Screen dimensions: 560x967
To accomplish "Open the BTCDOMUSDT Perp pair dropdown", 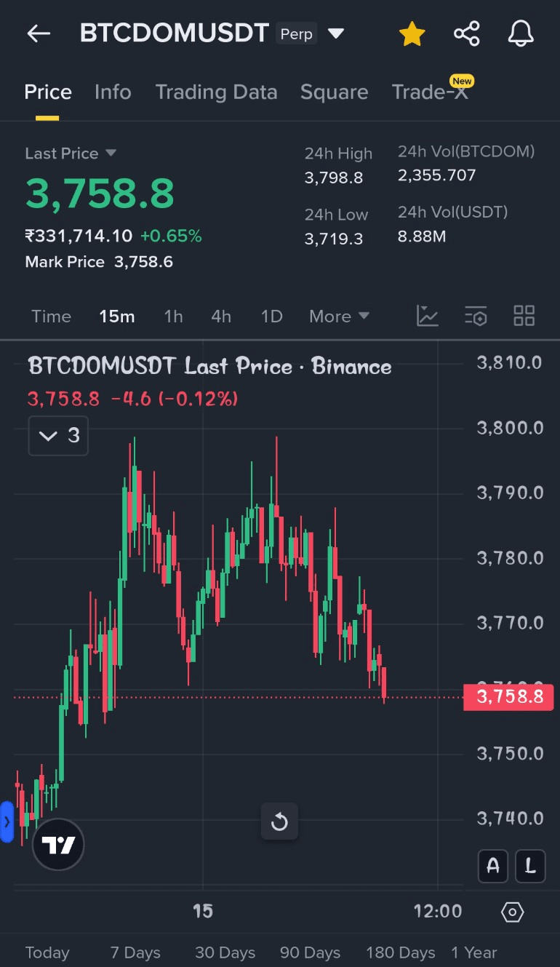I will pyautogui.click(x=335, y=33).
